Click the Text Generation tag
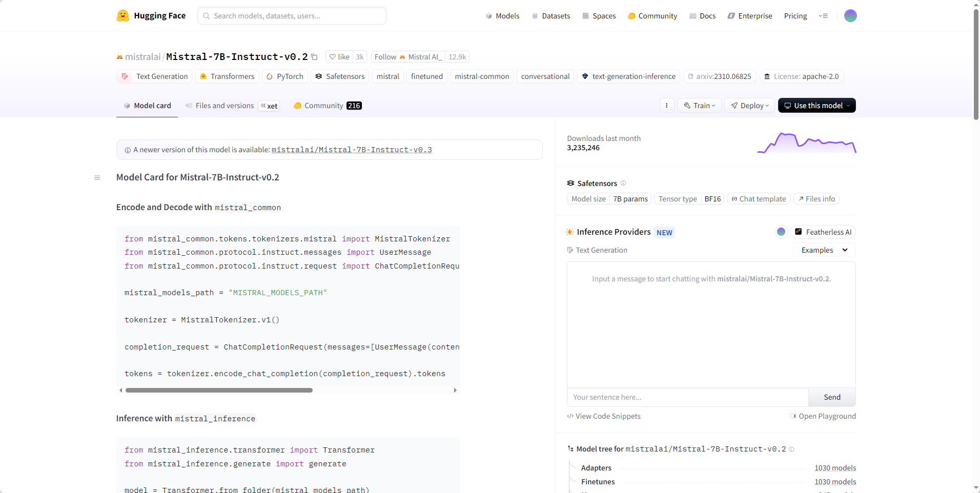 154,76
